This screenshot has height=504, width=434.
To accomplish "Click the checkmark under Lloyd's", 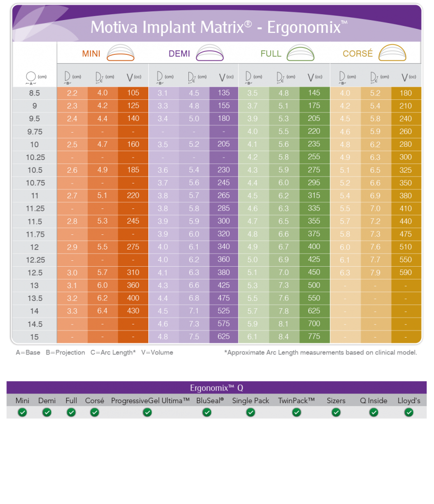I will pos(409,412).
